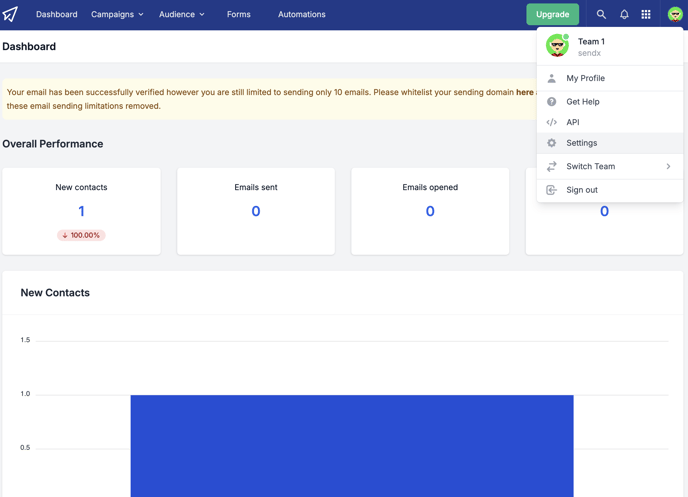
Task: Click the 'Emails opened' card label
Action: point(430,187)
